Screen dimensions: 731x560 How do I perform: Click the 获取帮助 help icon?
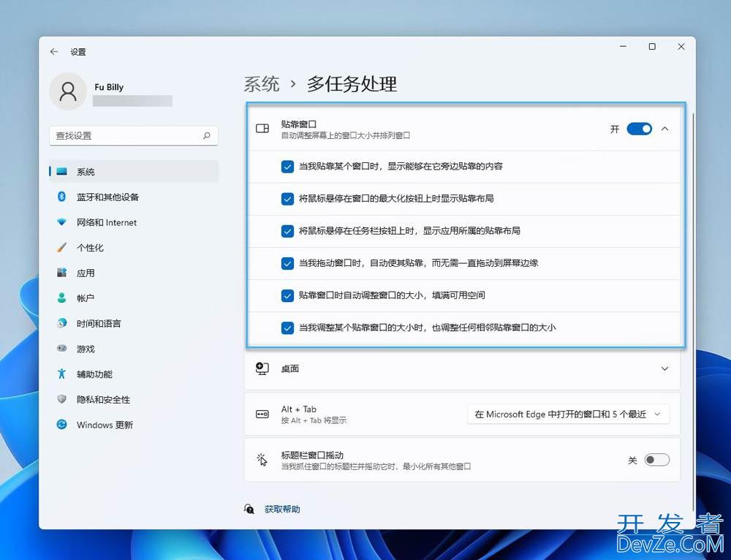pyautogui.click(x=249, y=509)
